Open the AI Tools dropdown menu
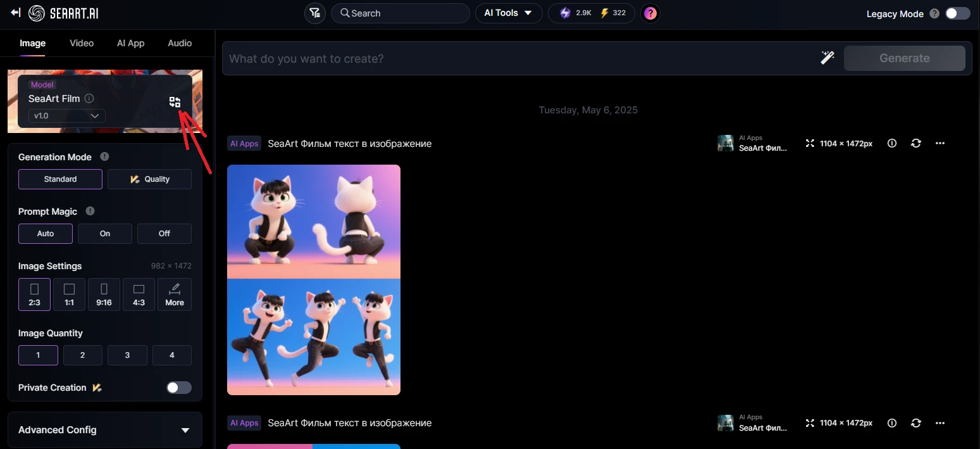 coord(508,13)
